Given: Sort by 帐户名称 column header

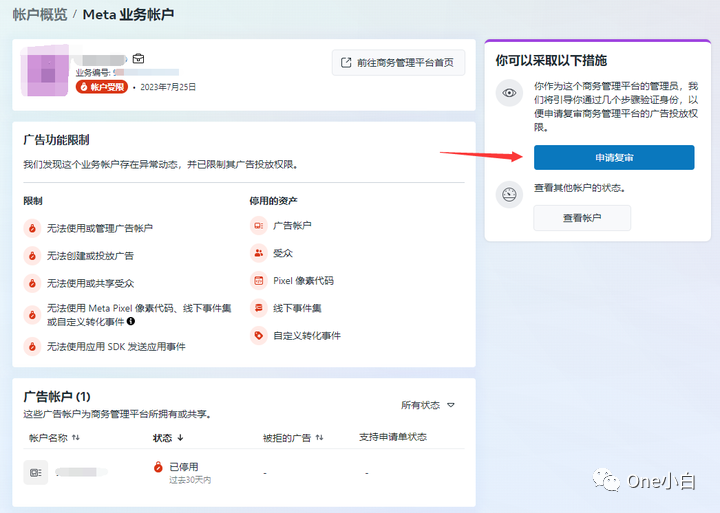Looking at the screenshot, I should 54,438.
